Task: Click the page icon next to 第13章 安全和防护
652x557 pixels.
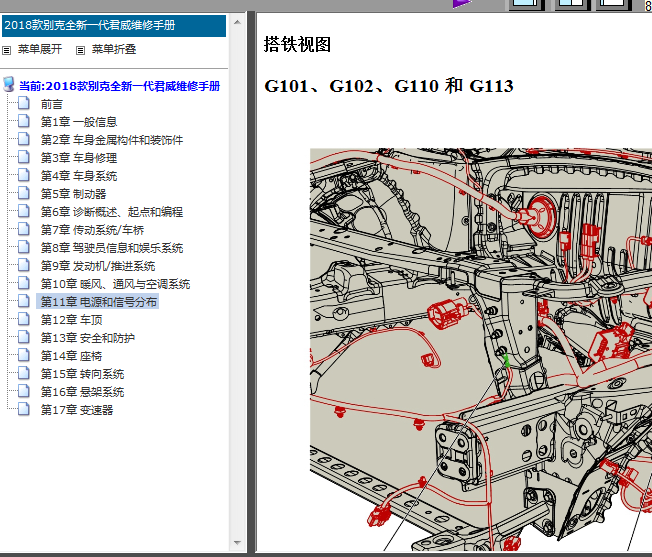Action: pyautogui.click(x=24, y=338)
